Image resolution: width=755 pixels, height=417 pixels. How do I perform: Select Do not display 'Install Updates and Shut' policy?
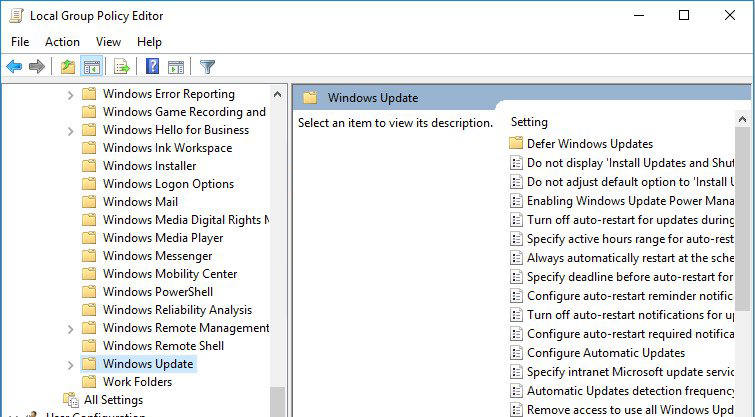tap(630, 163)
